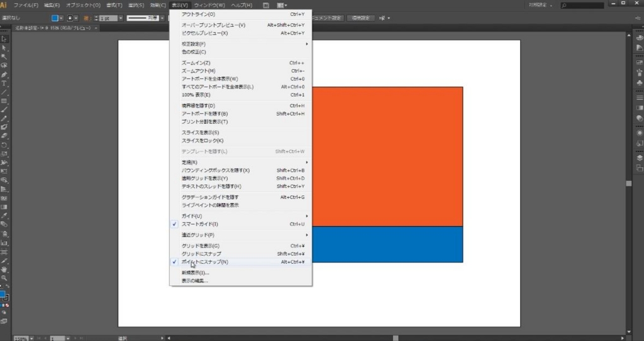Open the Appearance panel sun icon

click(x=640, y=133)
